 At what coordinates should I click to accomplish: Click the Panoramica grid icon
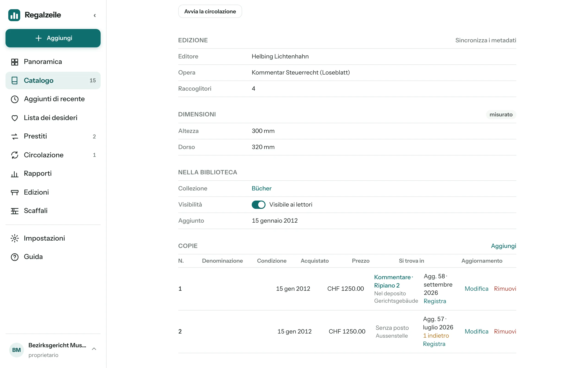[x=14, y=62]
